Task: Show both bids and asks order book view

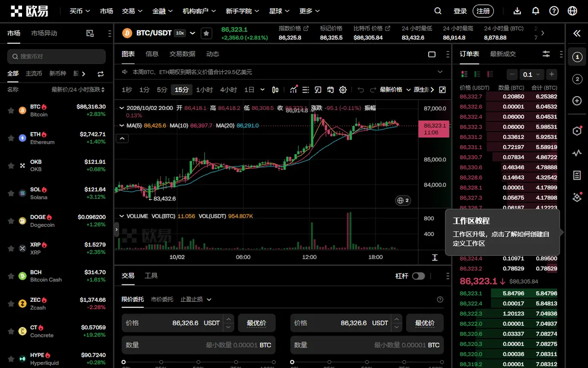Action: click(x=464, y=74)
